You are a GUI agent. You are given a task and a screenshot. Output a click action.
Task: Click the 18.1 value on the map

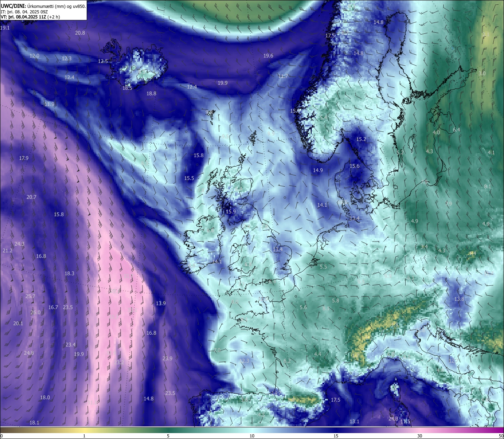(34, 423)
